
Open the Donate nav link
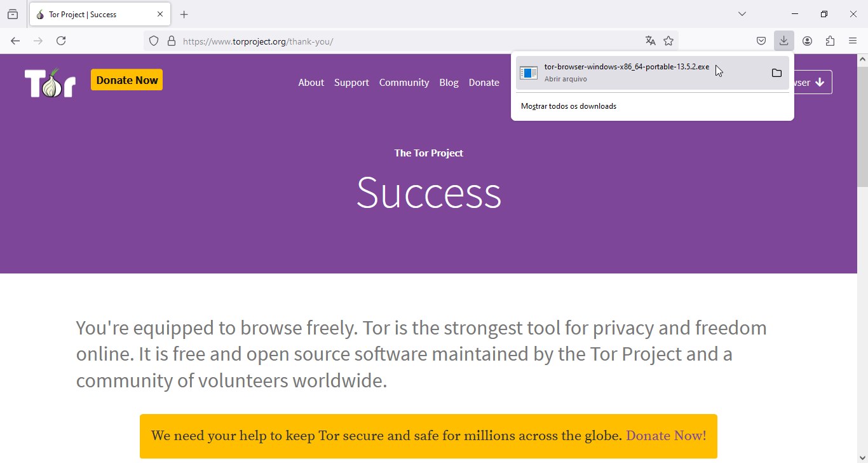pyautogui.click(x=484, y=83)
